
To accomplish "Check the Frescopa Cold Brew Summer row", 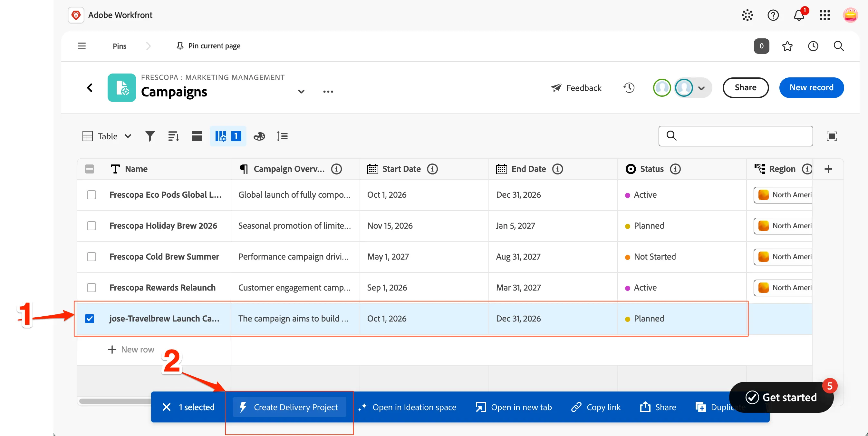I will pyautogui.click(x=91, y=257).
